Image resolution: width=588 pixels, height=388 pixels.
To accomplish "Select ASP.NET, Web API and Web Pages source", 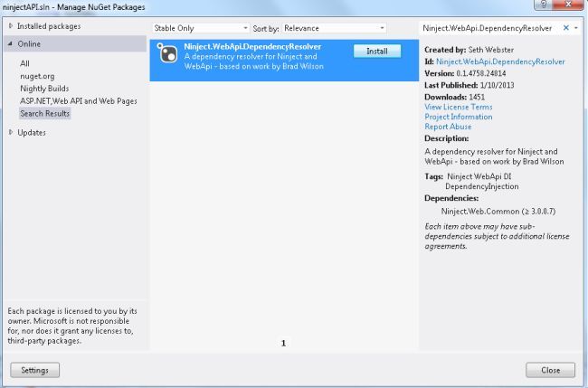I will point(79,100).
